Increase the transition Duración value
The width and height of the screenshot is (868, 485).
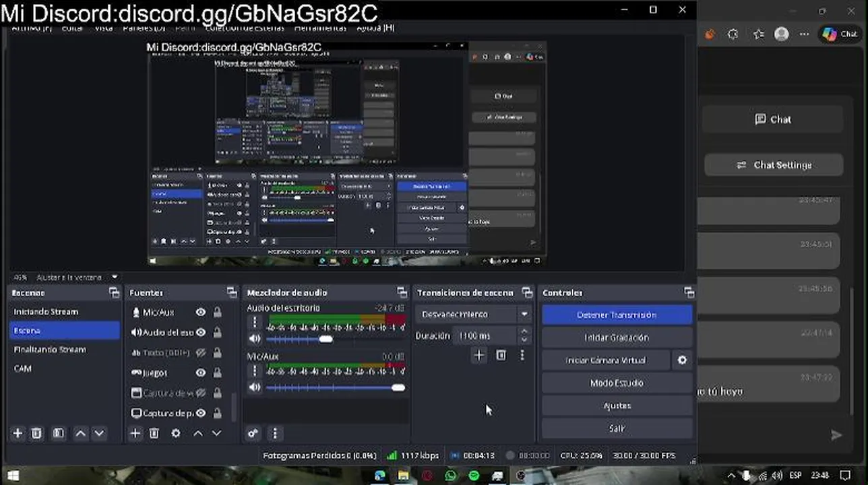click(x=524, y=331)
